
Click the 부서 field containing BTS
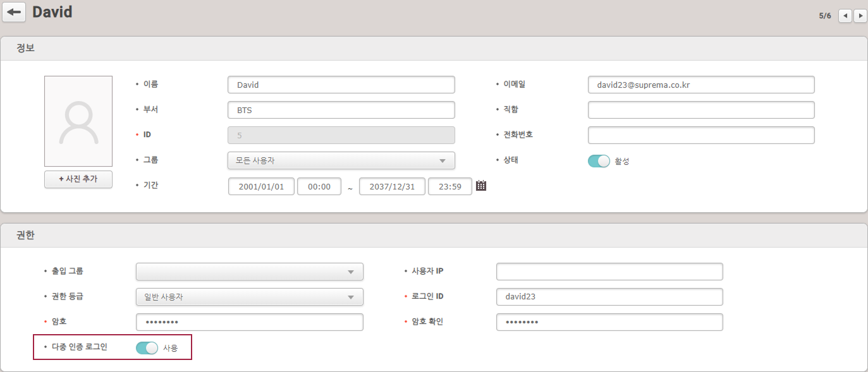tap(341, 110)
